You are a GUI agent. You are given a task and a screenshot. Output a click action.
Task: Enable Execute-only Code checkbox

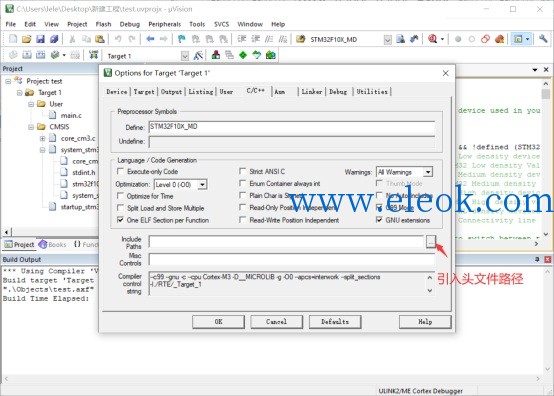(x=120, y=171)
